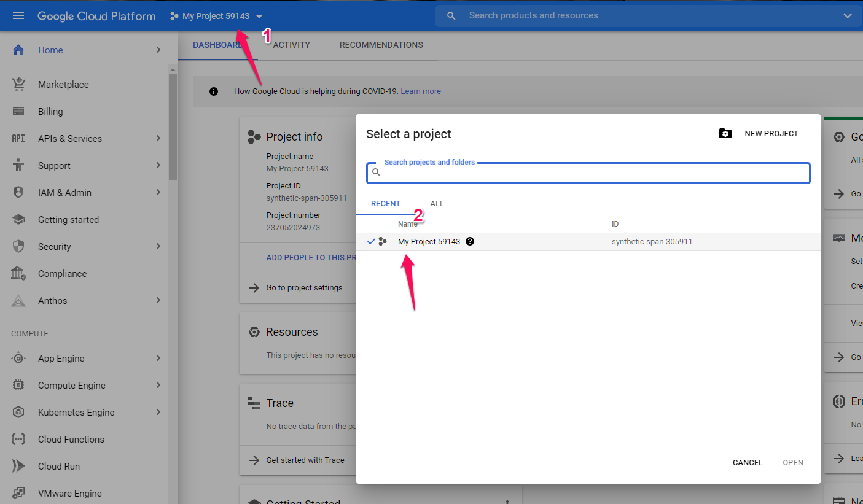Image resolution: width=863 pixels, height=504 pixels.
Task: Open the ACTIVITY tab
Action: 292,45
